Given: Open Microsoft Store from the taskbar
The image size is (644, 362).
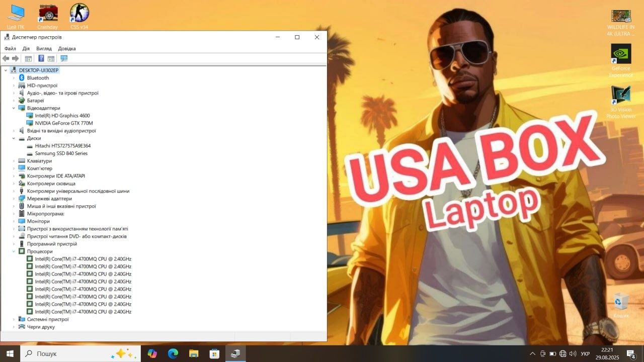Looking at the screenshot, I should click(x=214, y=353).
